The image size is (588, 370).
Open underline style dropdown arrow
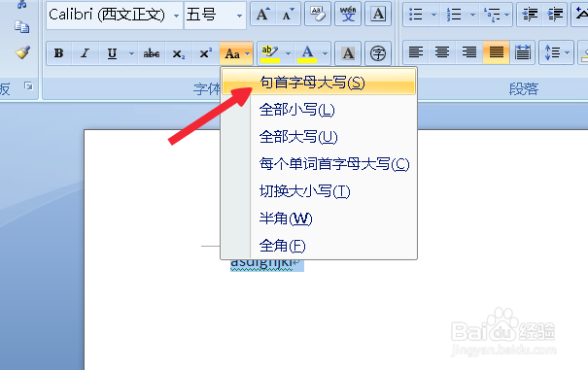pos(131,53)
